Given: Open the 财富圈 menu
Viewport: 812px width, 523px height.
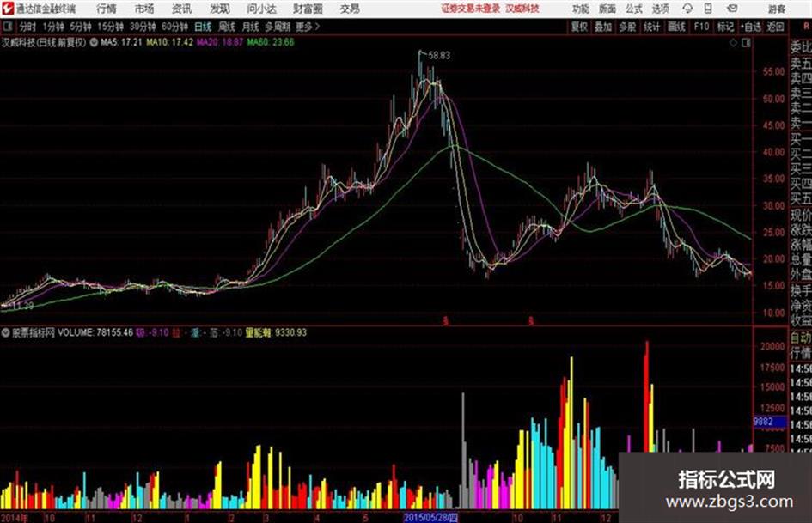Looking at the screenshot, I should click(x=308, y=9).
